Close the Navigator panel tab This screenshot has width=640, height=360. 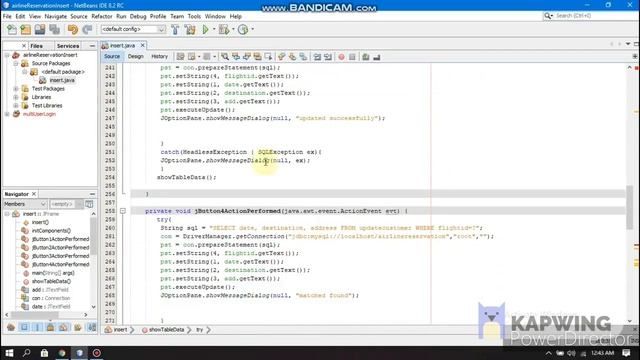(x=34, y=194)
